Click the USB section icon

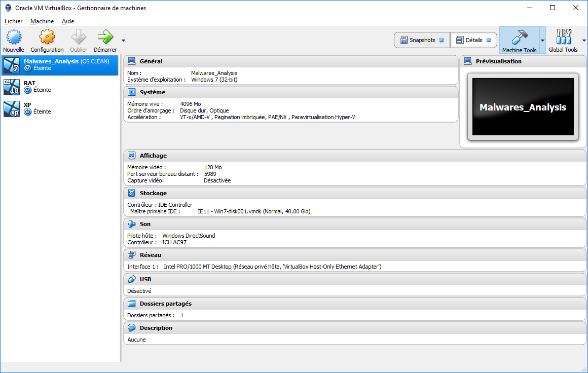pyautogui.click(x=131, y=279)
